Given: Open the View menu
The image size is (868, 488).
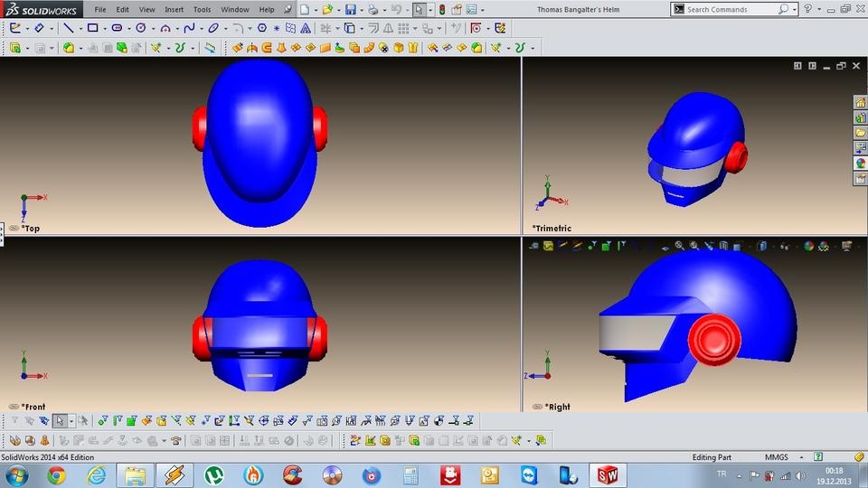Looking at the screenshot, I should (146, 9).
